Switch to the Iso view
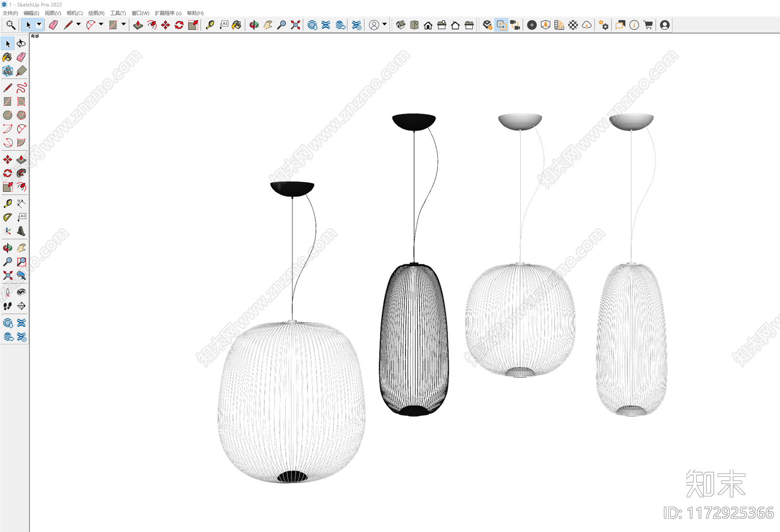Image resolution: width=780 pixels, height=532 pixels. pyautogui.click(x=401, y=25)
